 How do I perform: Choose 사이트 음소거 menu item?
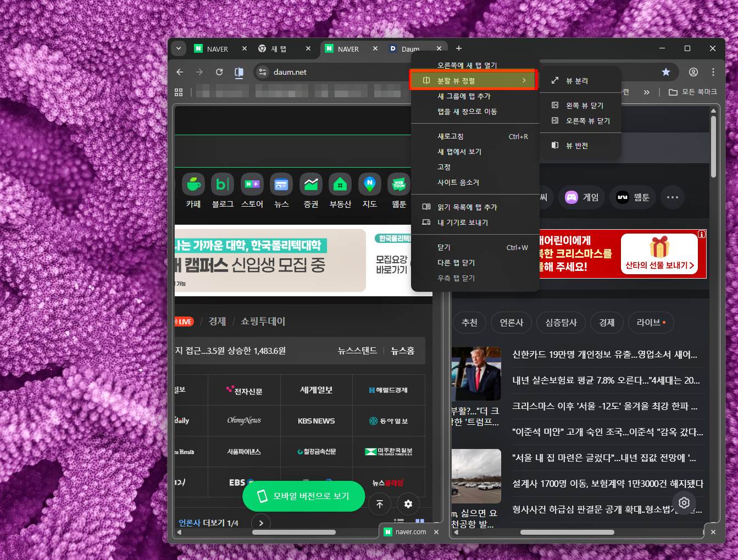tap(475, 182)
